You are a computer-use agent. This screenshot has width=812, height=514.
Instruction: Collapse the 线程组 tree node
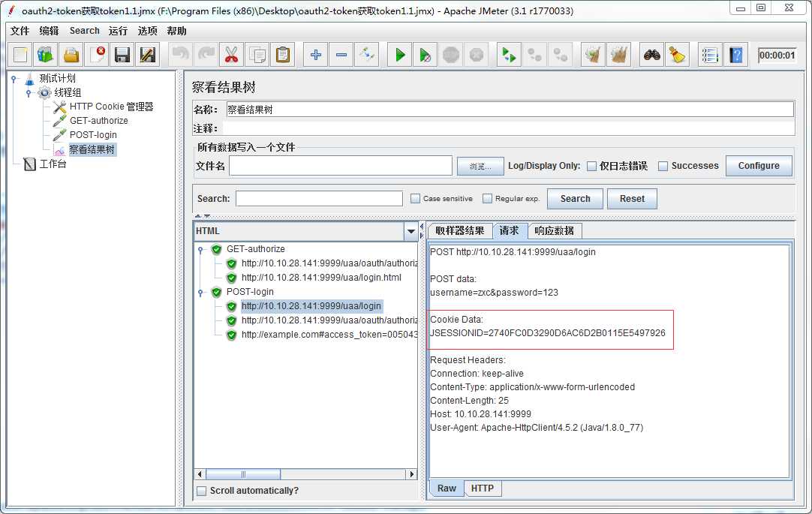point(29,92)
